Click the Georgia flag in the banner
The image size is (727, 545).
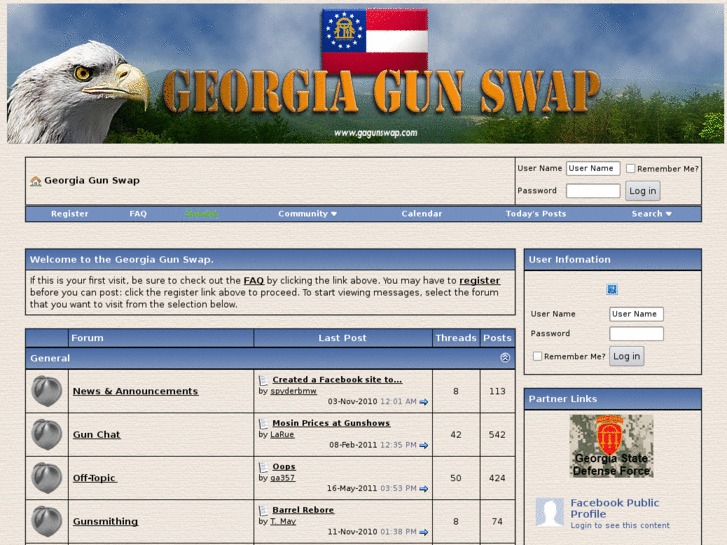click(375, 42)
